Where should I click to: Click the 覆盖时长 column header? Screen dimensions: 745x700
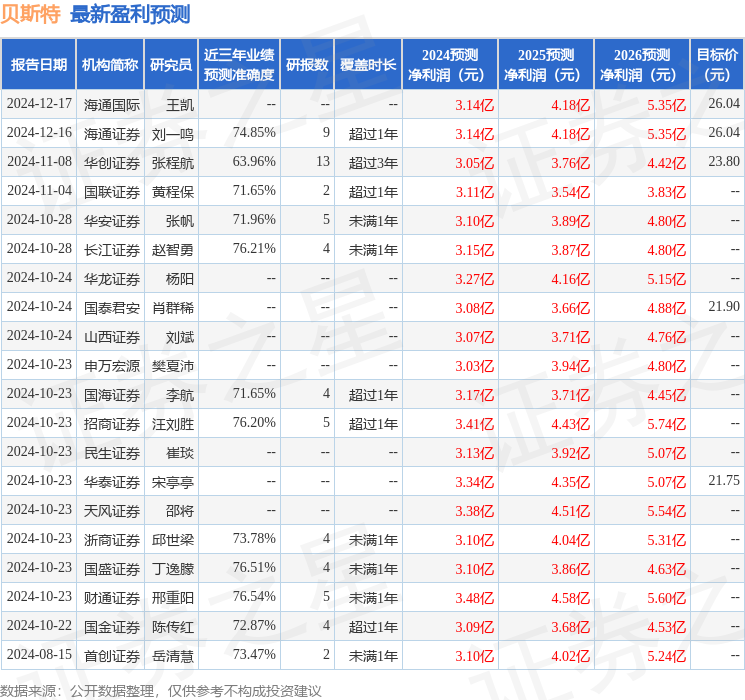click(x=368, y=64)
